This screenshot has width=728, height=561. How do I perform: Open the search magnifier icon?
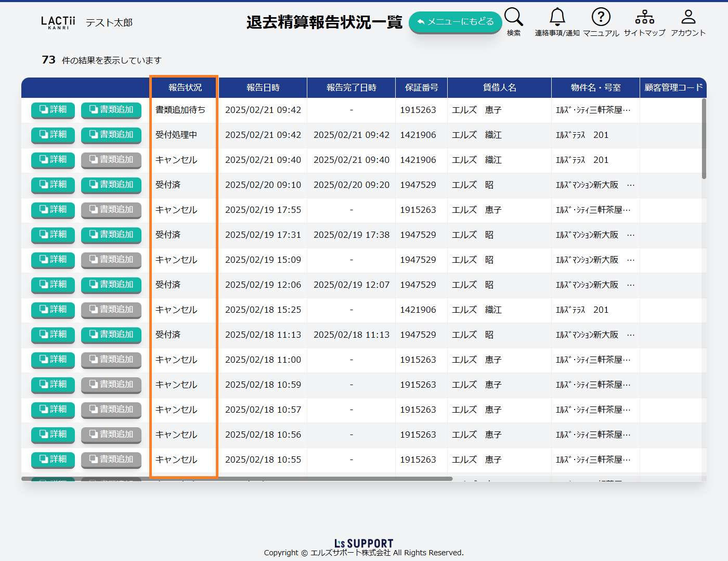point(513,17)
